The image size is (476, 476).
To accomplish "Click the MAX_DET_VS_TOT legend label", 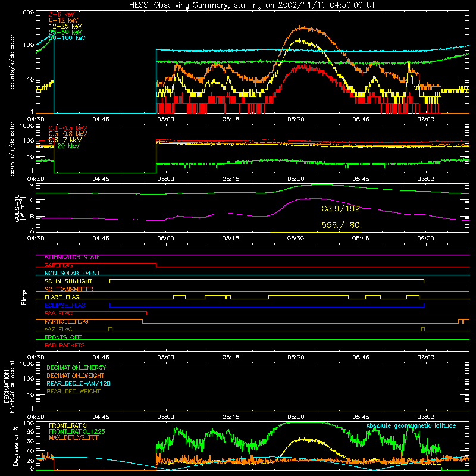I will [73, 437].
